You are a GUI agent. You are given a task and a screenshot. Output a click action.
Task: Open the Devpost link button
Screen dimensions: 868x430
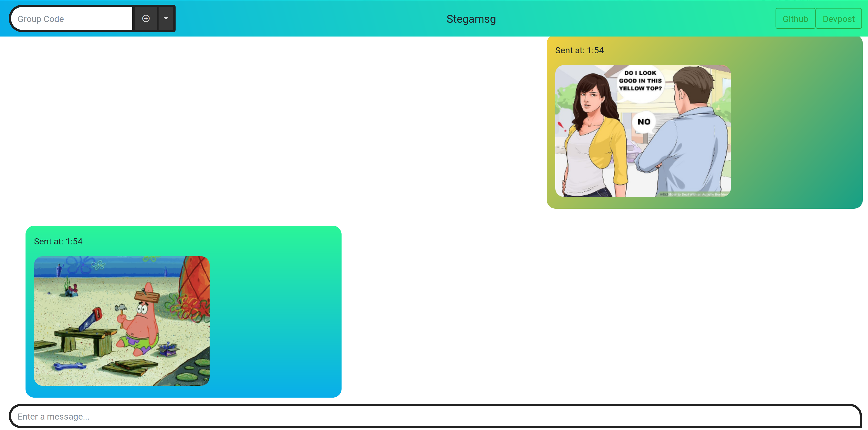click(x=838, y=19)
